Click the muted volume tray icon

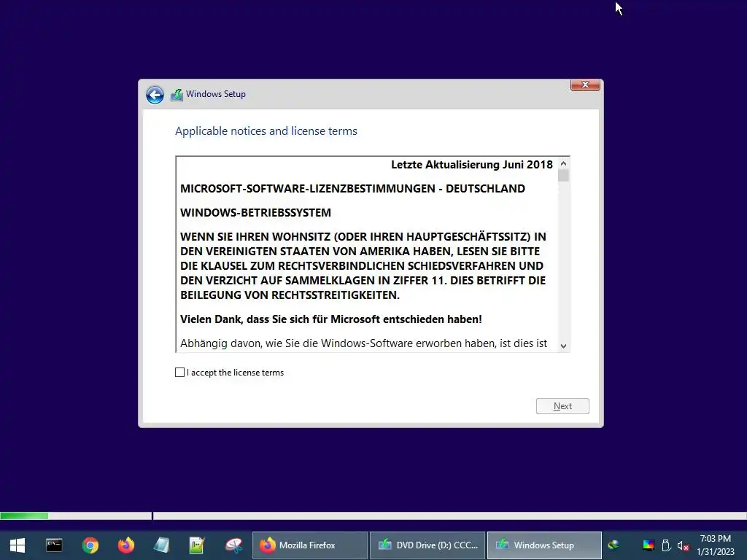(x=683, y=545)
